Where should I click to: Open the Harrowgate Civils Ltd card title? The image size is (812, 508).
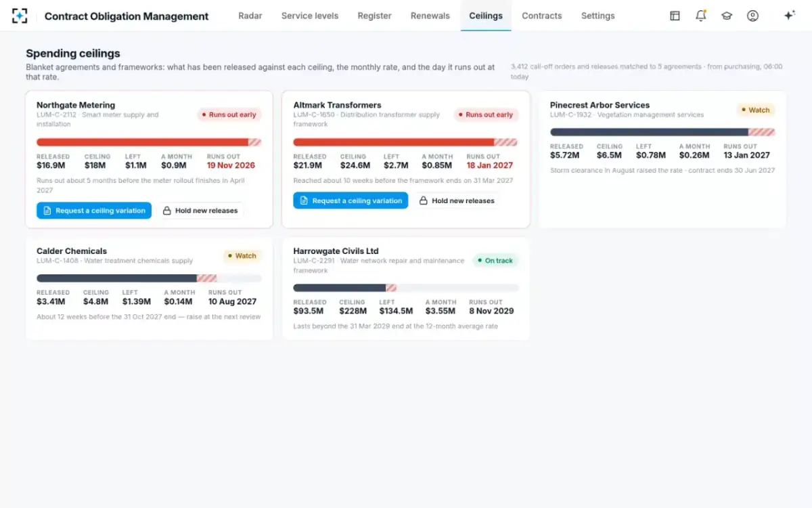pos(336,251)
